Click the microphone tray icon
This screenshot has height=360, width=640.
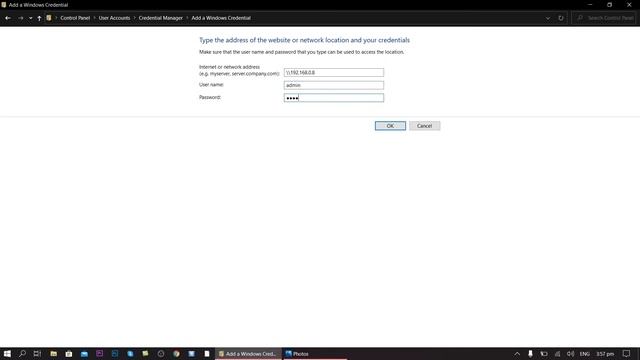click(x=530, y=353)
